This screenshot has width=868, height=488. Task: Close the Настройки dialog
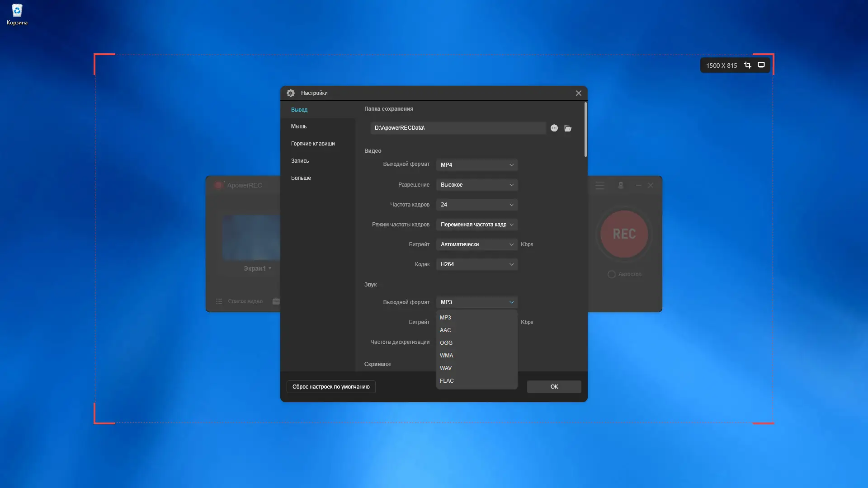coord(578,93)
